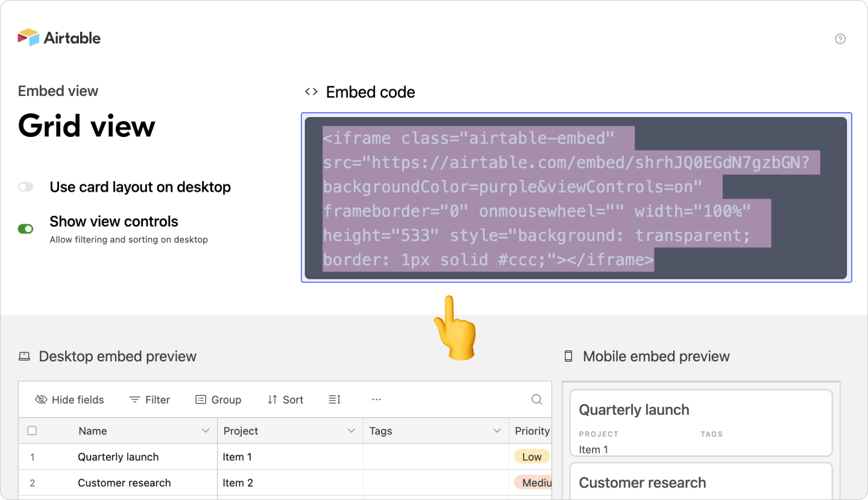Open the more options ellipsis in toolbar

click(377, 399)
